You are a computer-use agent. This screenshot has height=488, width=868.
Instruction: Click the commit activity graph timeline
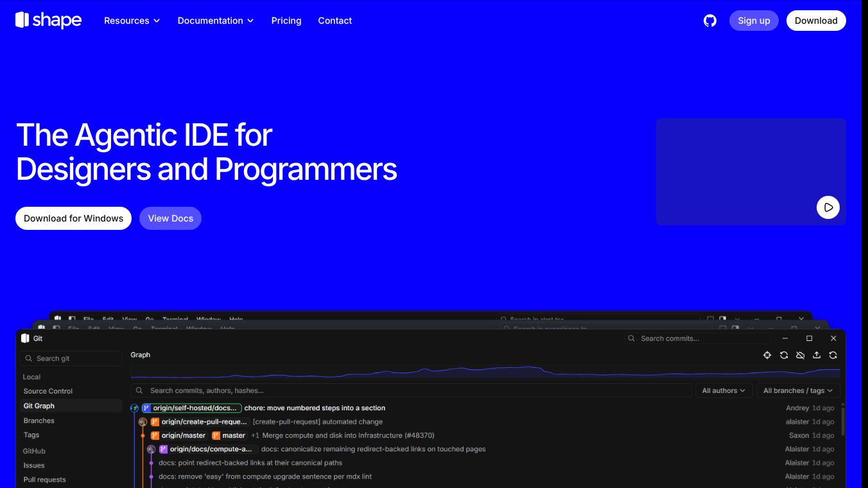485,372
